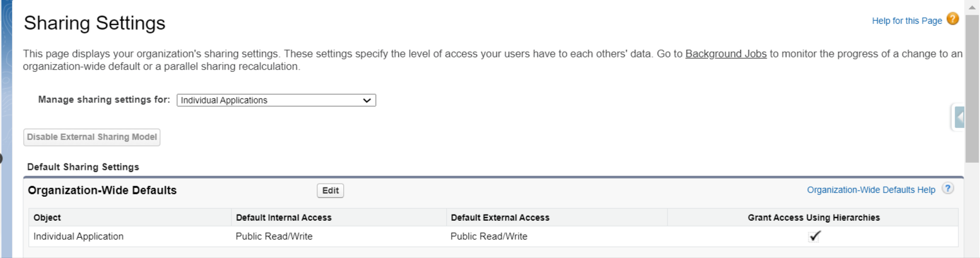The height and width of the screenshot is (258, 980).
Task: Toggle the Grant Access Using Hierarchies checkmark
Action: tap(814, 237)
